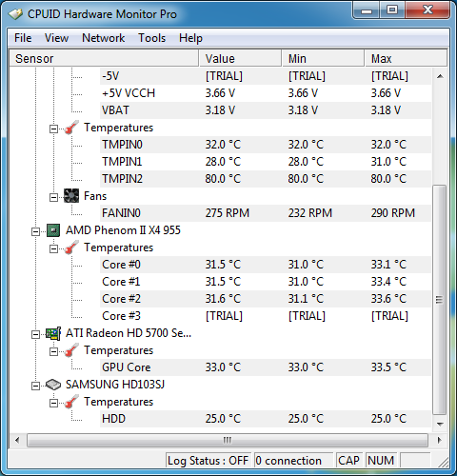This screenshot has width=457, height=476.
Task: Click the CAP status bar indicator
Action: pyautogui.click(x=348, y=461)
